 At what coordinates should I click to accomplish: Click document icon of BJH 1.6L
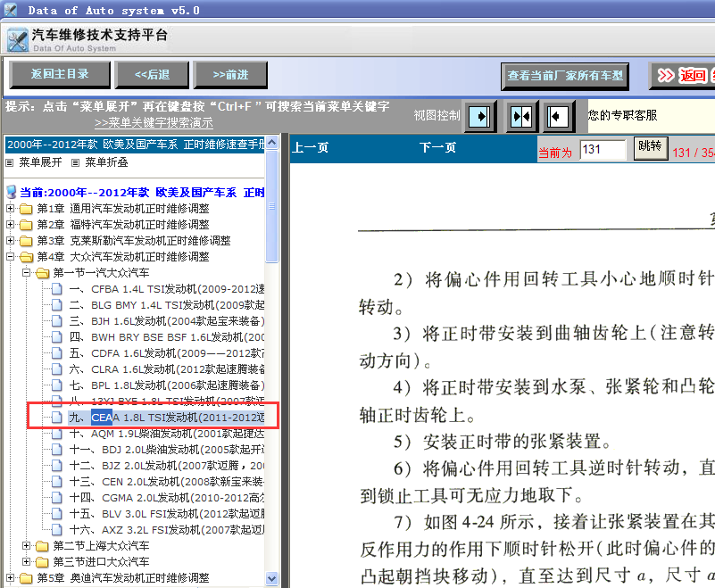(x=57, y=321)
